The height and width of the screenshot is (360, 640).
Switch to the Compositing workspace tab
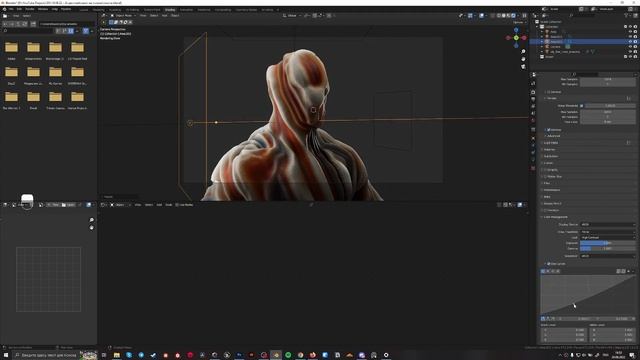pos(223,9)
